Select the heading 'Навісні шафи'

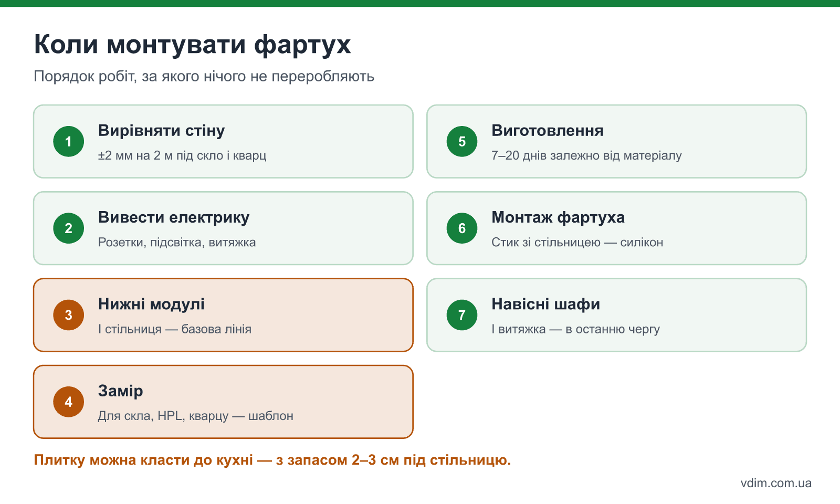tap(546, 304)
